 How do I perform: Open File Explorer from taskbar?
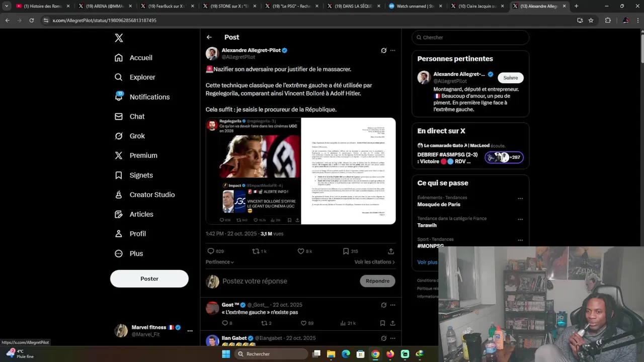tap(331, 354)
